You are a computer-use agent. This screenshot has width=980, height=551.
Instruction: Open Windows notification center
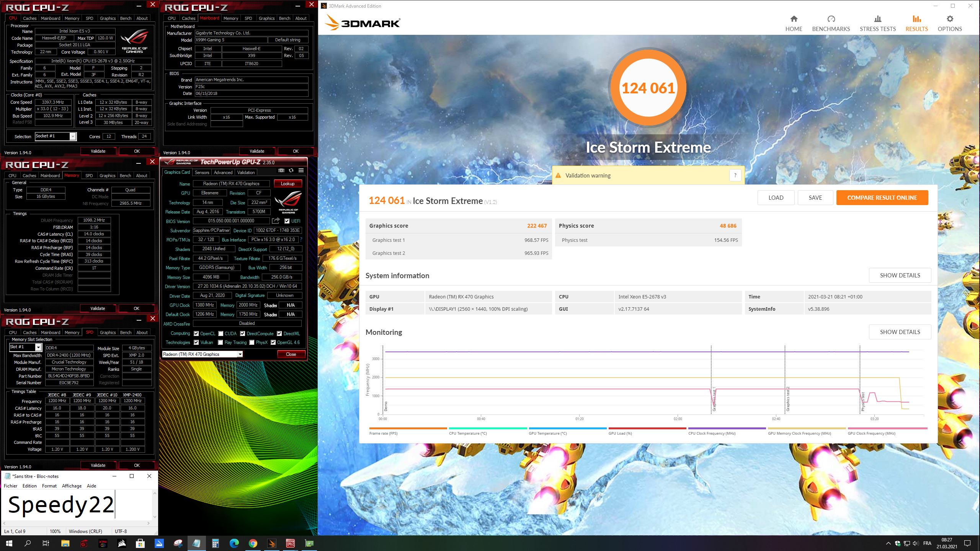(x=967, y=543)
